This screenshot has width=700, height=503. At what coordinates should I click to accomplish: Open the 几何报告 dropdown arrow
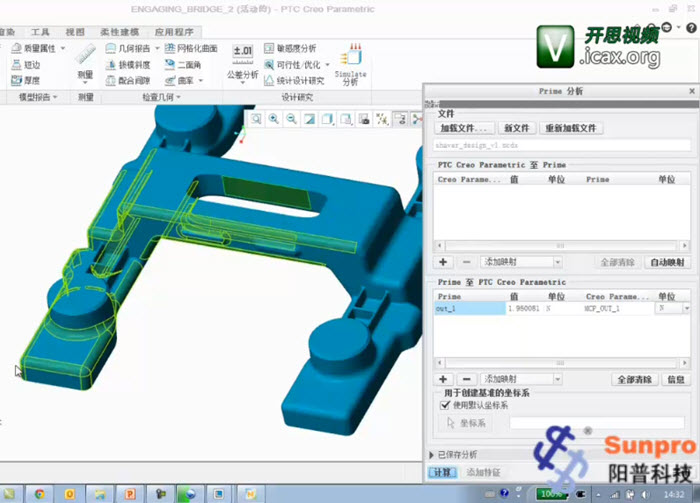[157, 48]
